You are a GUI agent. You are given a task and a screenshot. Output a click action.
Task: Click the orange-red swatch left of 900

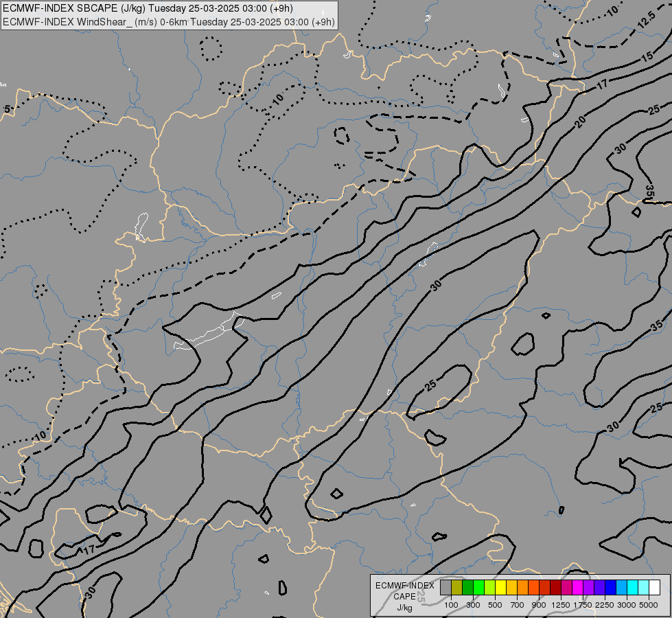click(x=534, y=588)
